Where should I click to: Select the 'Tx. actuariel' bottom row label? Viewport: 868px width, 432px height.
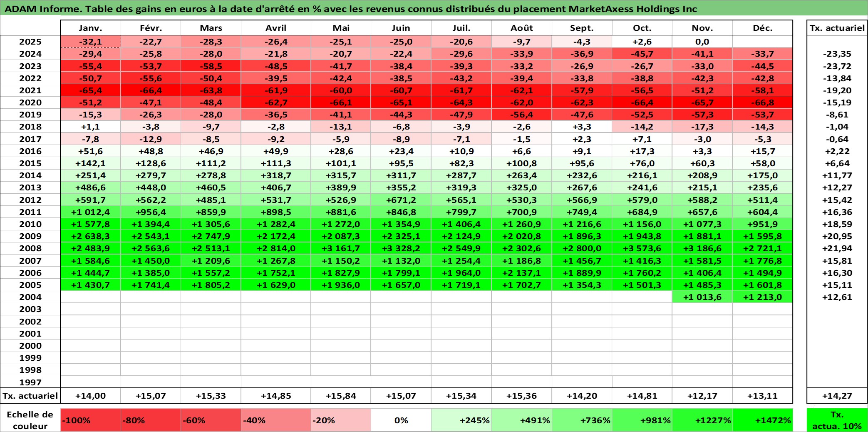pos(30,396)
